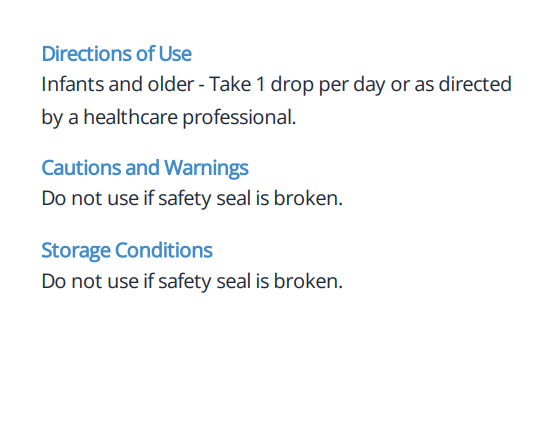Screen dimensions: 550x436
Task: Click safety seal sentence under Cautions and Warnings
Action: pyautogui.click(x=192, y=199)
